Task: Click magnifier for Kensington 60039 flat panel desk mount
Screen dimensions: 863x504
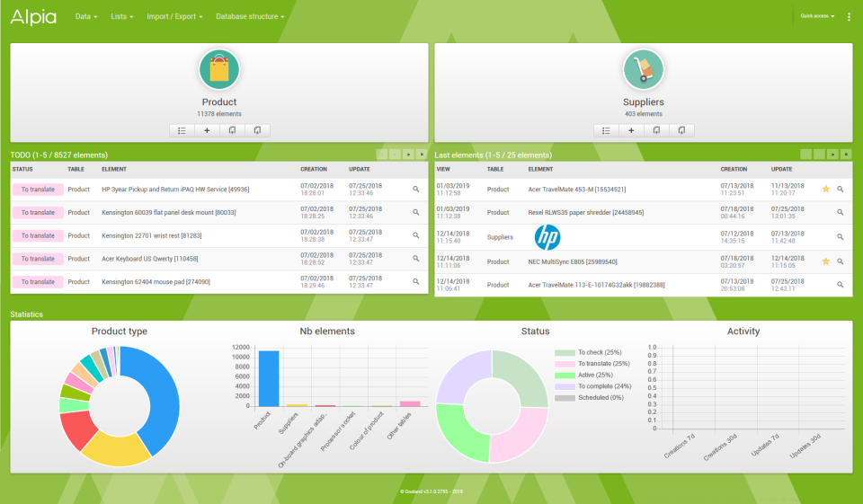Action: click(x=416, y=212)
